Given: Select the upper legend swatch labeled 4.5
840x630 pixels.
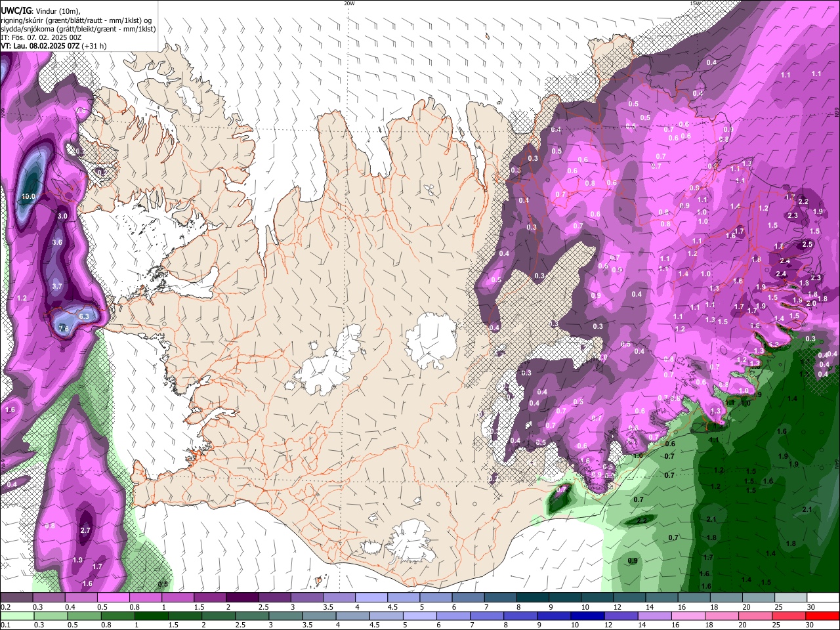Looking at the screenshot, I should [x=403, y=598].
